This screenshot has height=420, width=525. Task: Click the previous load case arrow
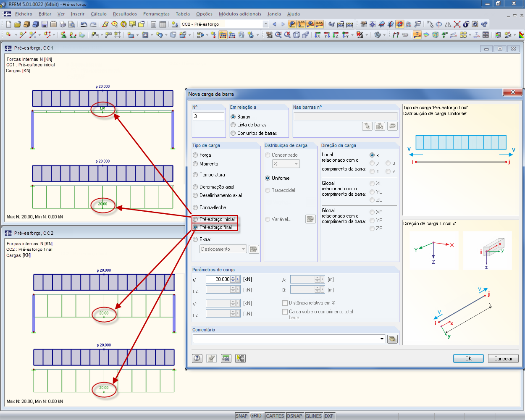point(274,24)
